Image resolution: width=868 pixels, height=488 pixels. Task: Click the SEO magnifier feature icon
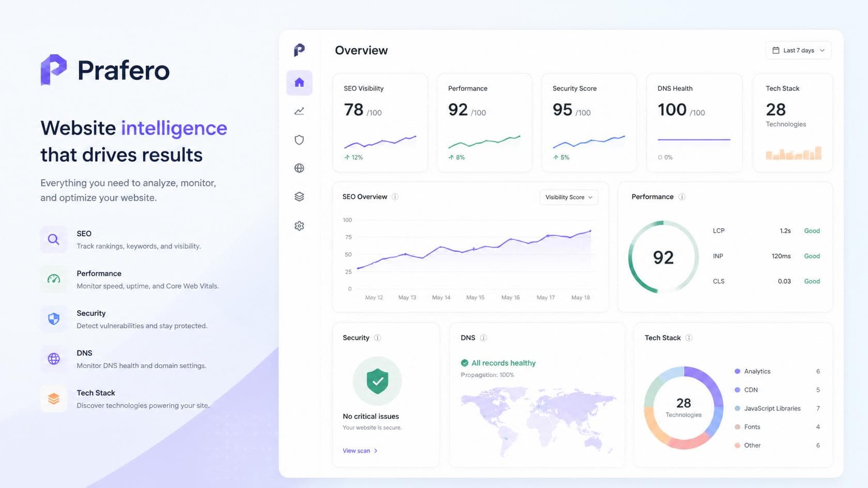(x=54, y=239)
